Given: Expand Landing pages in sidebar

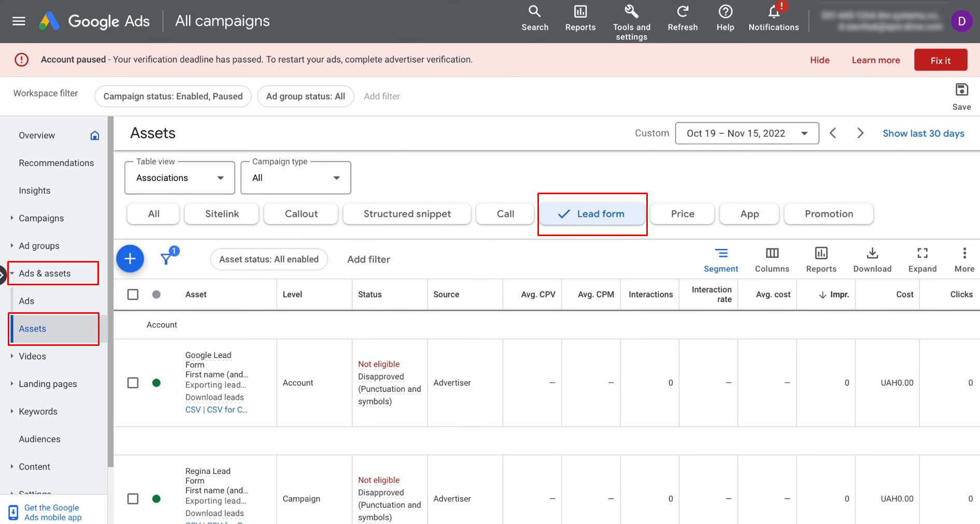Looking at the screenshot, I should pyautogui.click(x=12, y=384).
